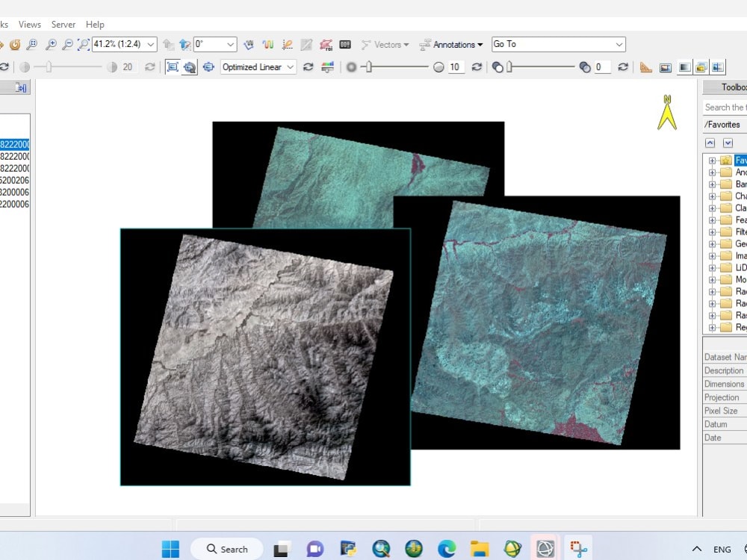
Task: Click the sharpen slider handle
Action: tap(368, 67)
